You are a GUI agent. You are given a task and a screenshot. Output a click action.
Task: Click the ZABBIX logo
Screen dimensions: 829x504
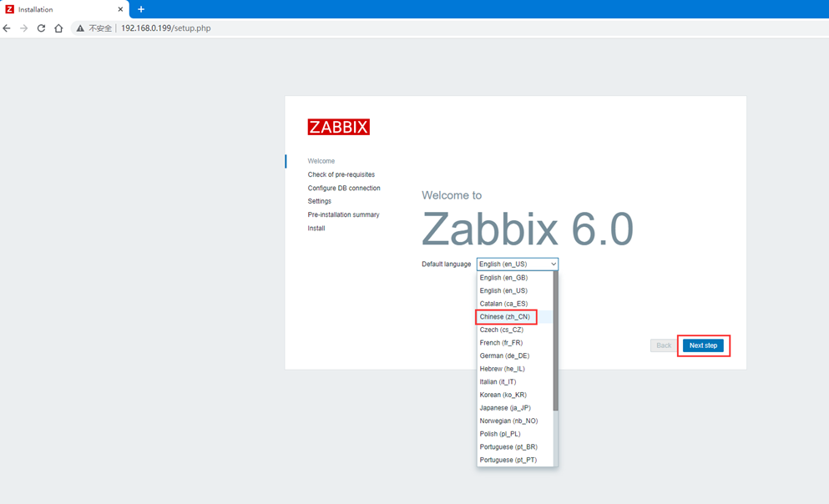pyautogui.click(x=338, y=127)
